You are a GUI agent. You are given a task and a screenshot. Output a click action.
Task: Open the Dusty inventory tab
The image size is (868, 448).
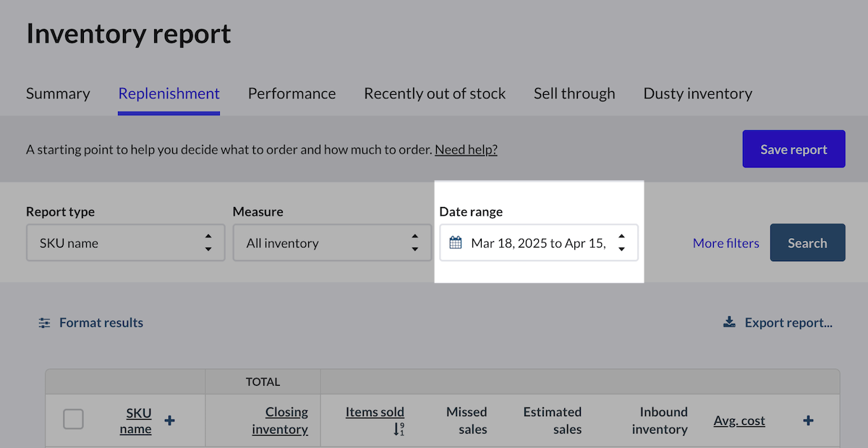point(697,93)
